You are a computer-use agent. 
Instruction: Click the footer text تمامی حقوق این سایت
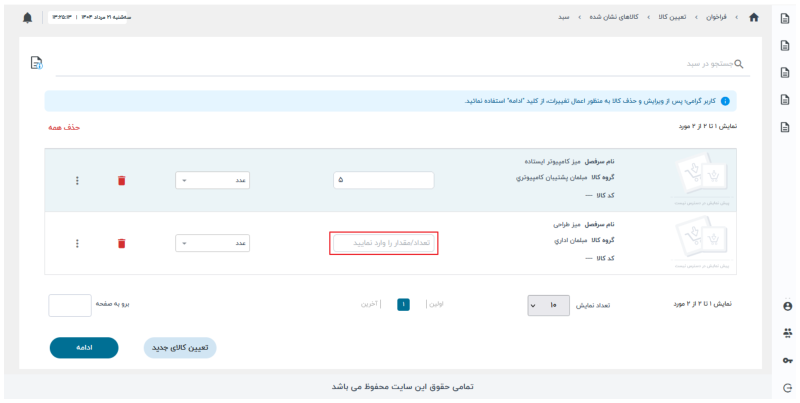point(402,387)
